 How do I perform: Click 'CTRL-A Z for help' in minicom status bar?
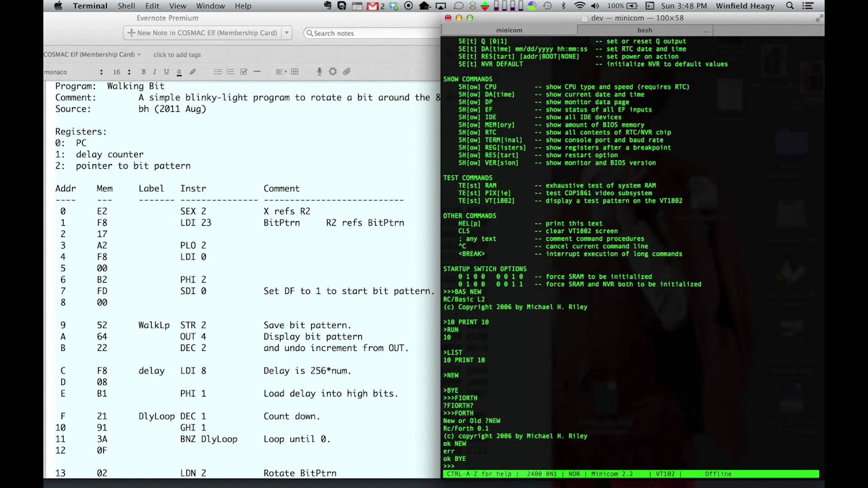point(479,474)
